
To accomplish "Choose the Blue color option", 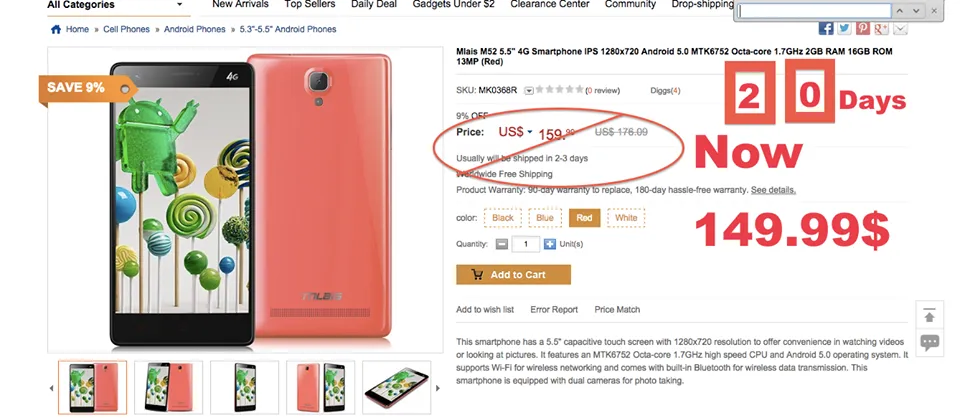I will point(545,218).
